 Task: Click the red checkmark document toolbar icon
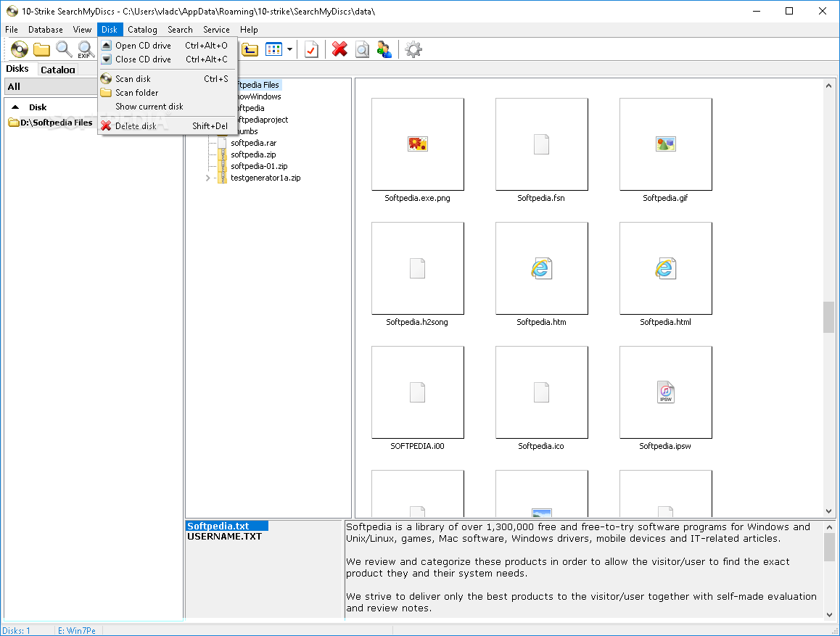point(311,50)
